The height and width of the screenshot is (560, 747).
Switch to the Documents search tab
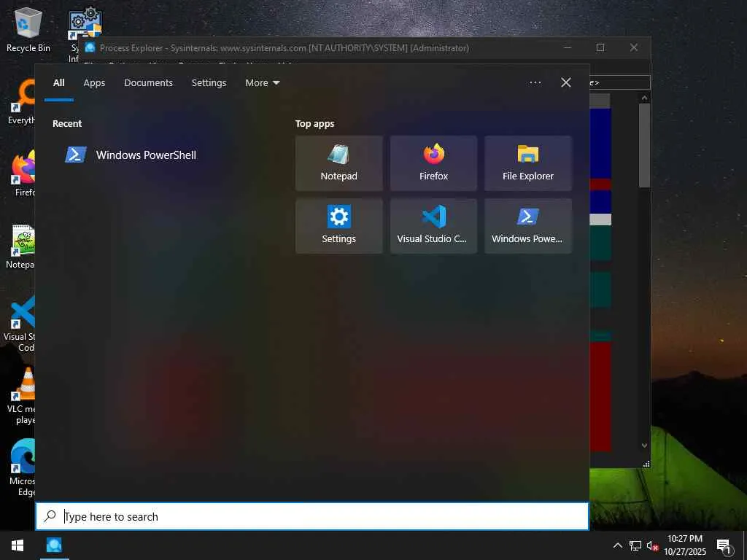(x=148, y=83)
